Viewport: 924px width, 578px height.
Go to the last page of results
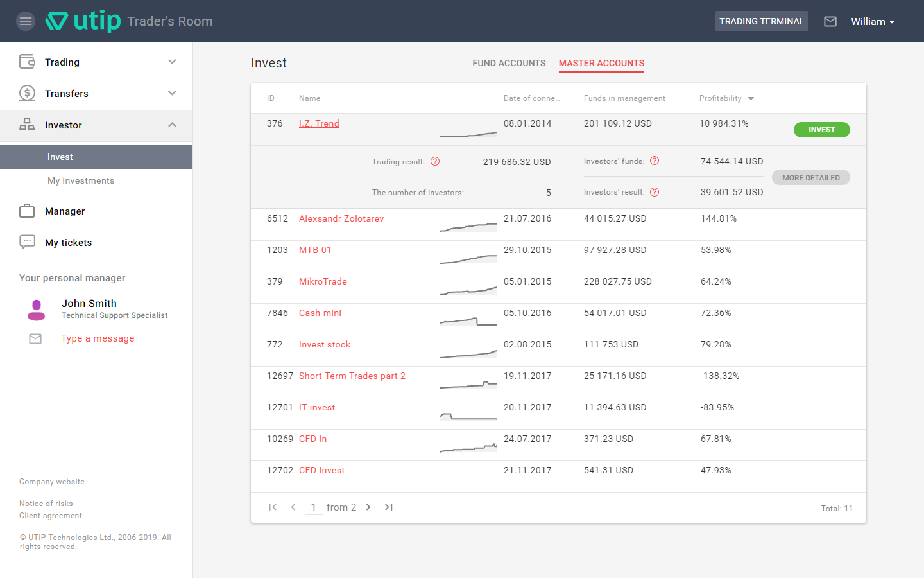tap(388, 507)
